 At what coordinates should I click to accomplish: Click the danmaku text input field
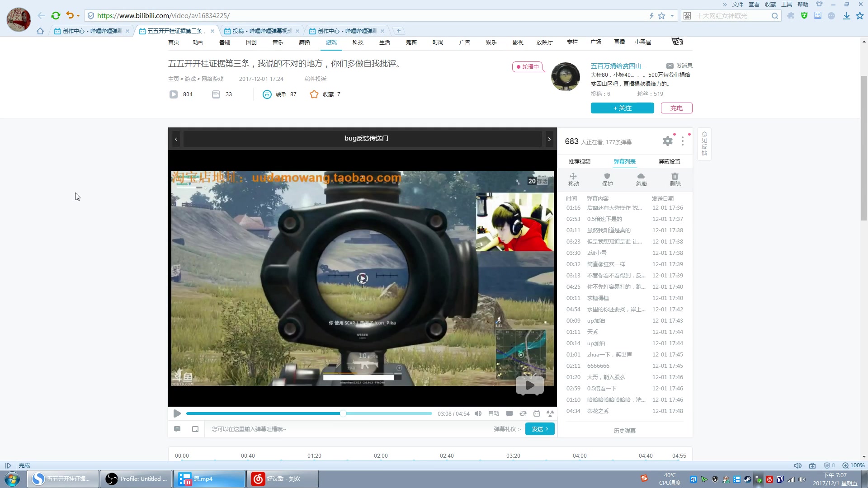click(x=348, y=429)
